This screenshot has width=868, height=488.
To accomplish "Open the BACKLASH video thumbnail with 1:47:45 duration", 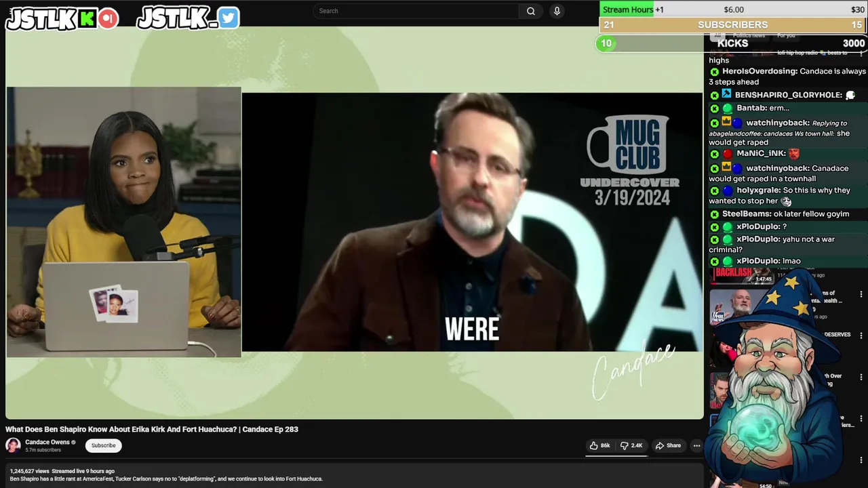I will click(742, 275).
